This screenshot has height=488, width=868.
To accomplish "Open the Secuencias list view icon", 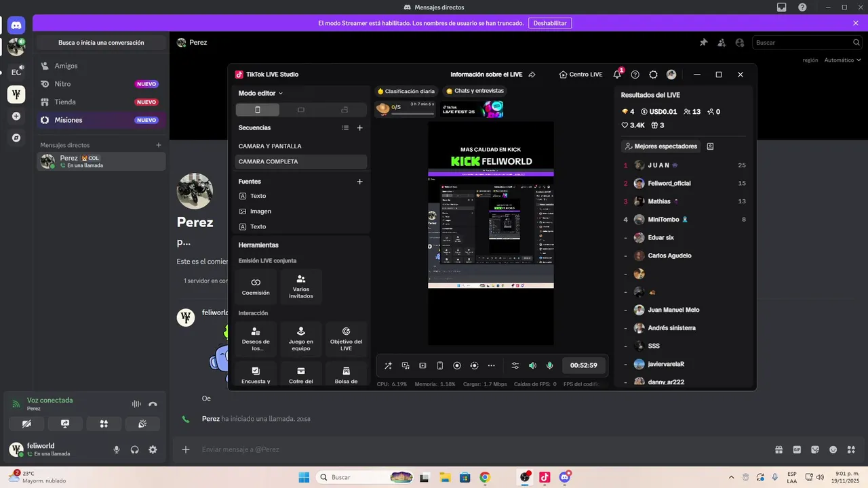I will click(345, 127).
